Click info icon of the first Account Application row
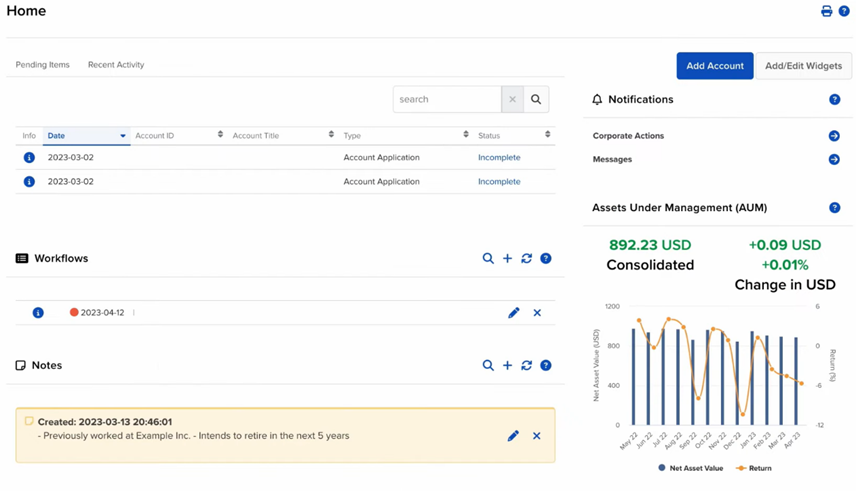The image size is (856, 491). [29, 158]
